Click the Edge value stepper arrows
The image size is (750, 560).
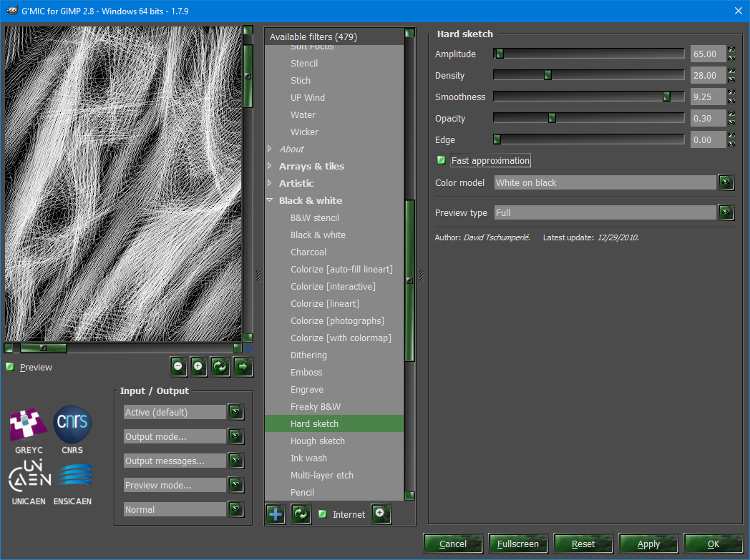pos(731,139)
